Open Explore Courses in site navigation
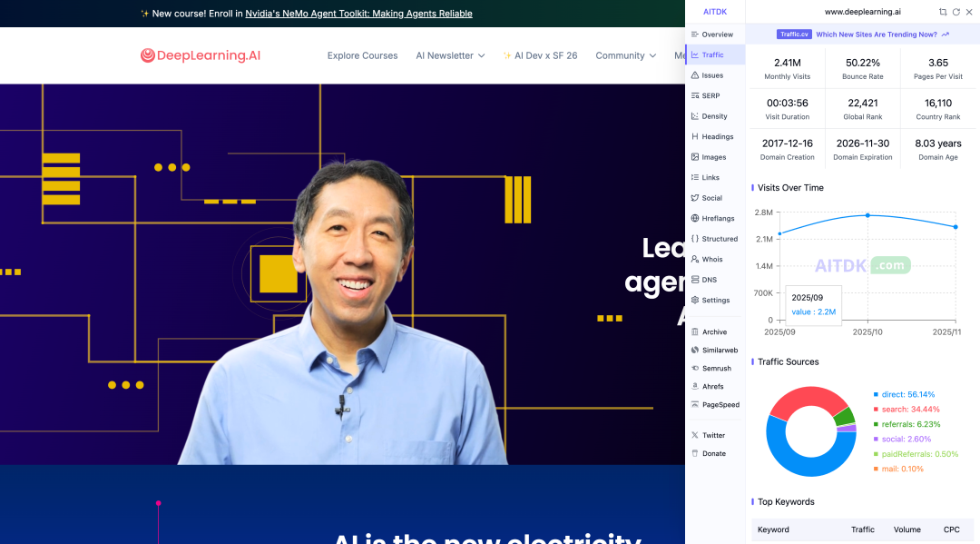Image resolution: width=980 pixels, height=544 pixels. tap(362, 55)
